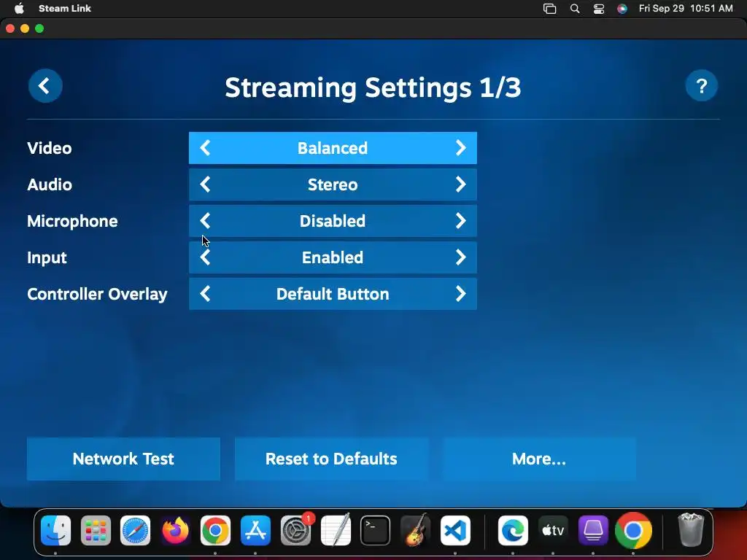Click the Balanced video value
The height and width of the screenshot is (560, 747).
[x=333, y=148]
